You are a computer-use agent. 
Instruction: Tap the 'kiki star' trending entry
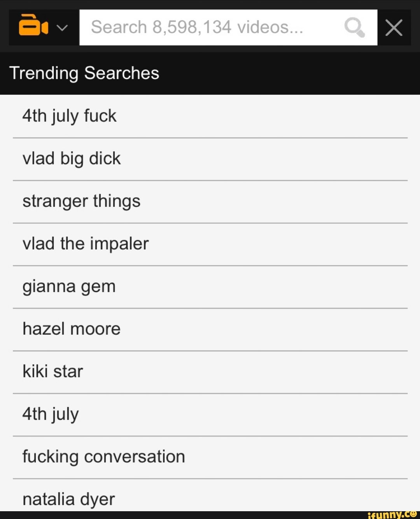click(53, 371)
